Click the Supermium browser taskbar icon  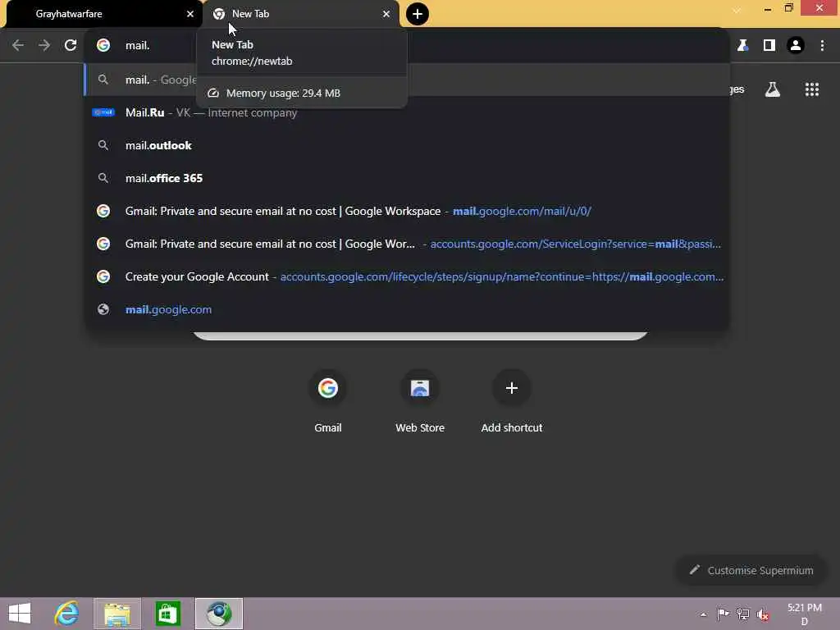tap(218, 614)
